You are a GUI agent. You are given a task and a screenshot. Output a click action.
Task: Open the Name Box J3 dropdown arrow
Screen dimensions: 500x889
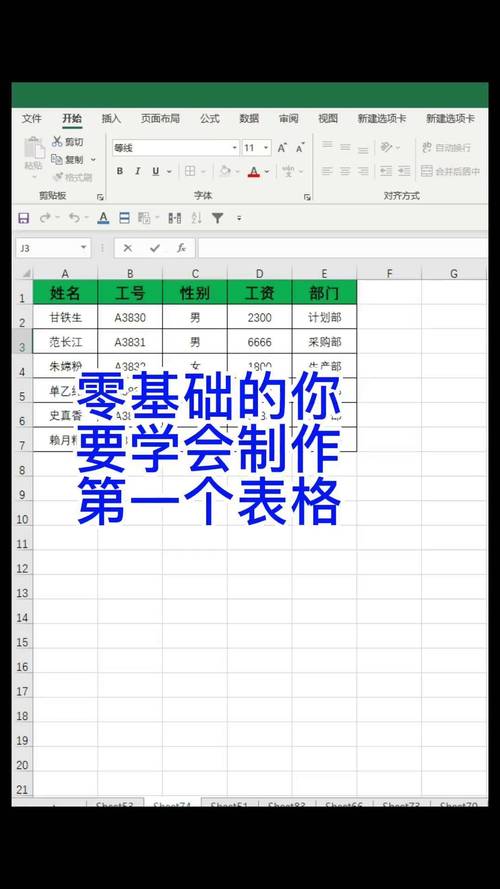coord(83,248)
